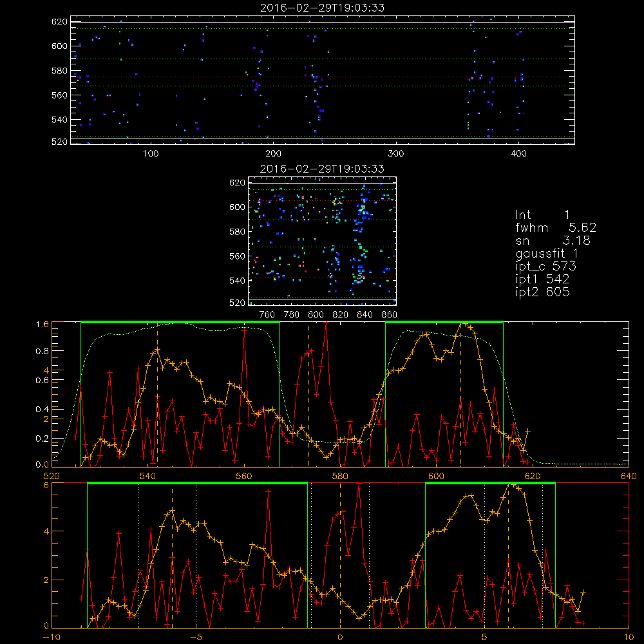Click x-axis label 760 on middle plot

point(267,315)
